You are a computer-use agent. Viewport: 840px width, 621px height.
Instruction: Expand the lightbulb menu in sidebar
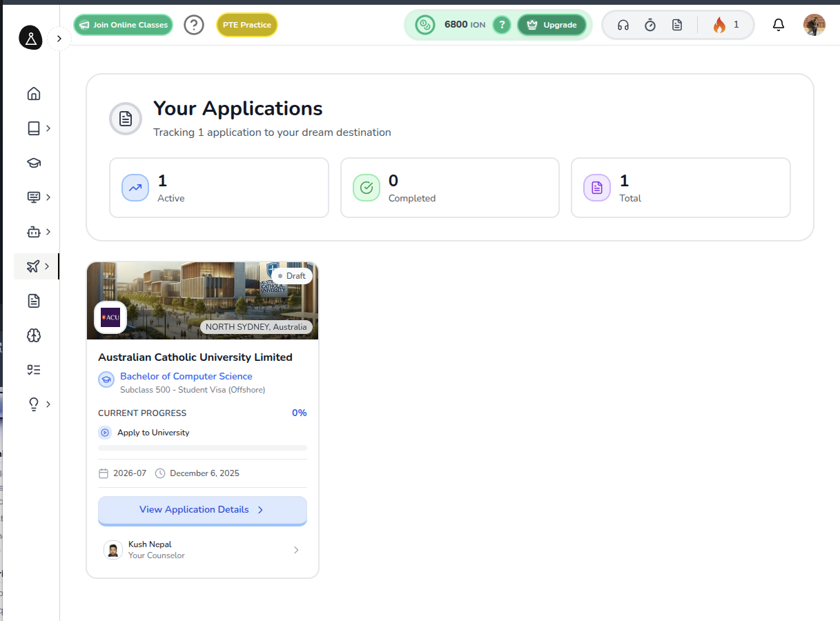(x=38, y=404)
